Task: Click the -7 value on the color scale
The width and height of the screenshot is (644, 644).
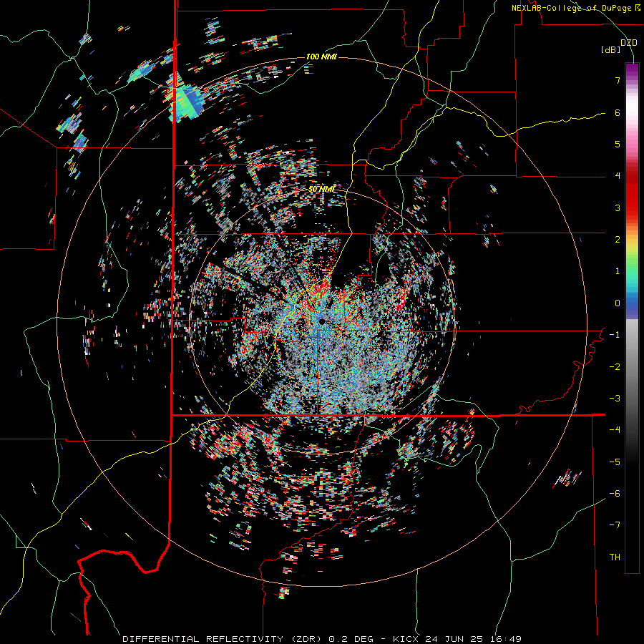Action: pos(615,525)
